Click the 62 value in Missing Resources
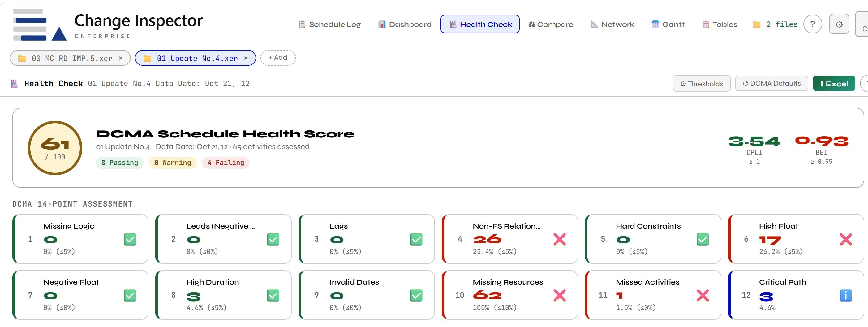The height and width of the screenshot is (327, 868). [487, 296]
